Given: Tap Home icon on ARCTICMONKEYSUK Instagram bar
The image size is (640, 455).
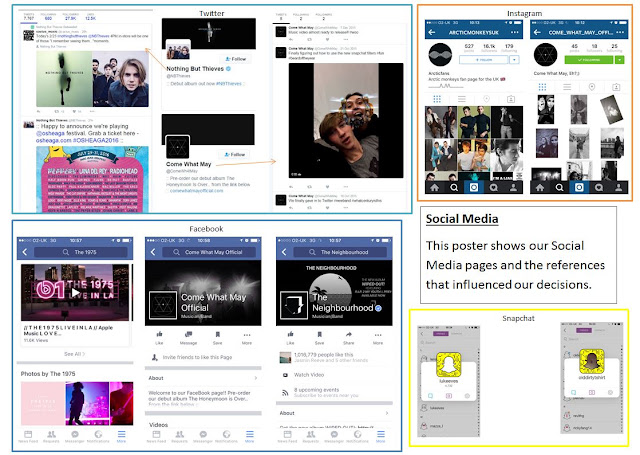Looking at the screenshot, I should click(435, 188).
